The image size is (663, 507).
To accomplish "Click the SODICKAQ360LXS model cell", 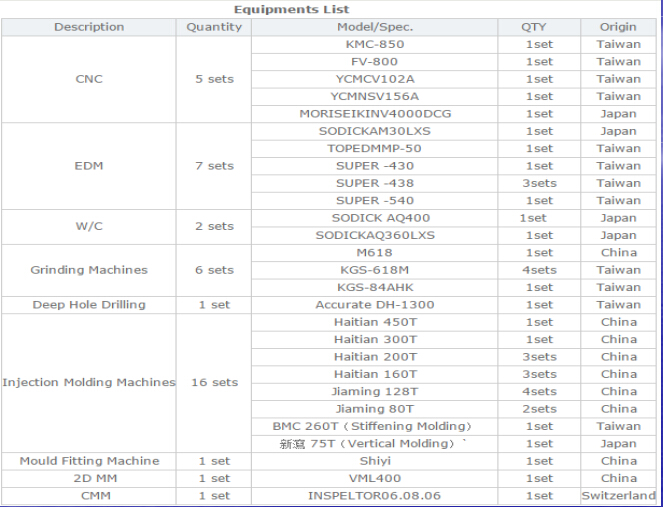I will (375, 235).
